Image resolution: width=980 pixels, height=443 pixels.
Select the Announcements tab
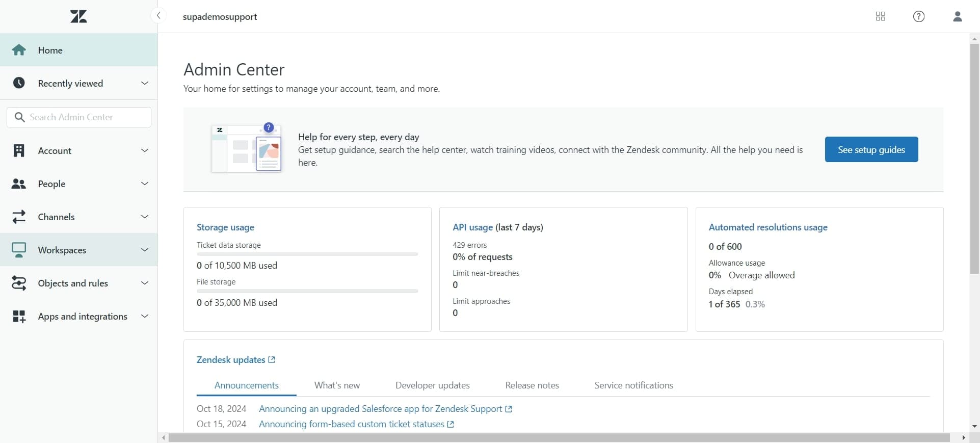coord(247,385)
